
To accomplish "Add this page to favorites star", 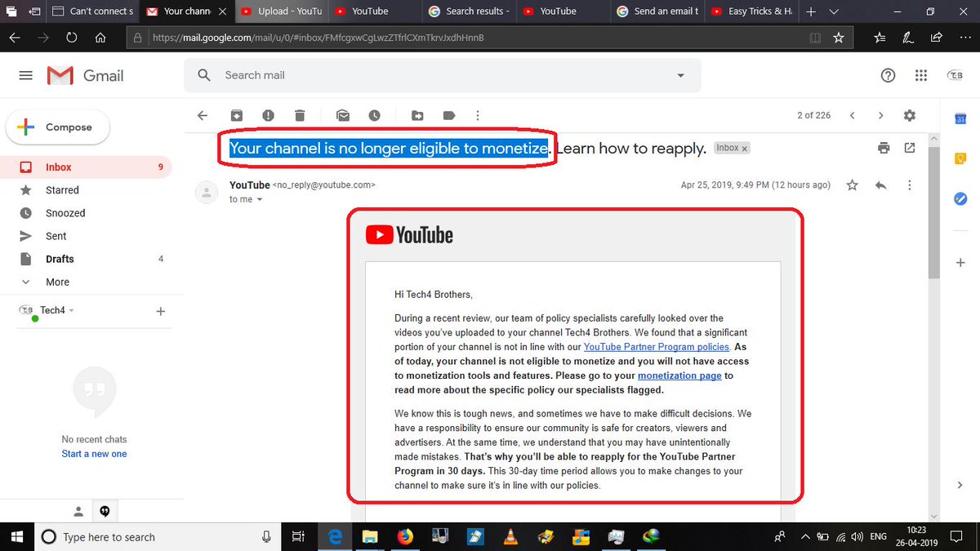I will pos(837,38).
